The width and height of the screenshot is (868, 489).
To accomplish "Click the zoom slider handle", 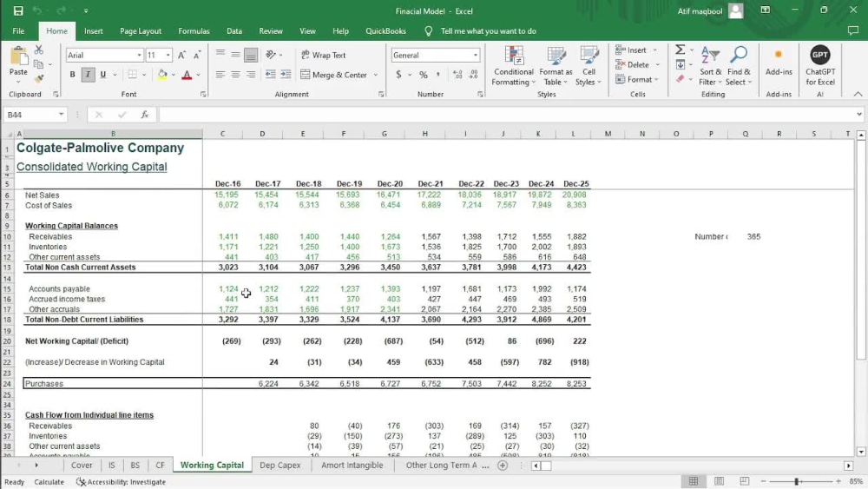I will pyautogui.click(x=797, y=482).
